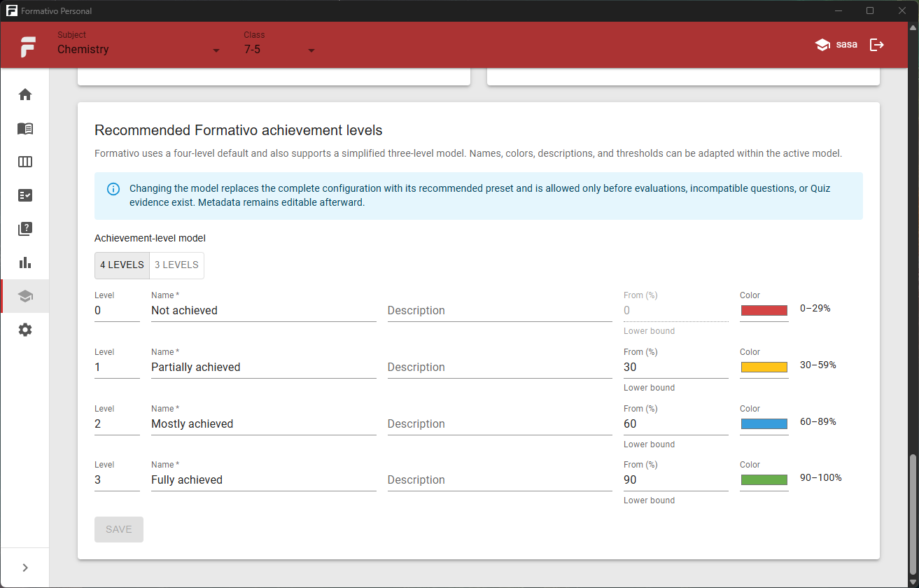Open the Home page in sidebar
Image resolution: width=919 pixels, height=588 pixels.
coord(25,94)
